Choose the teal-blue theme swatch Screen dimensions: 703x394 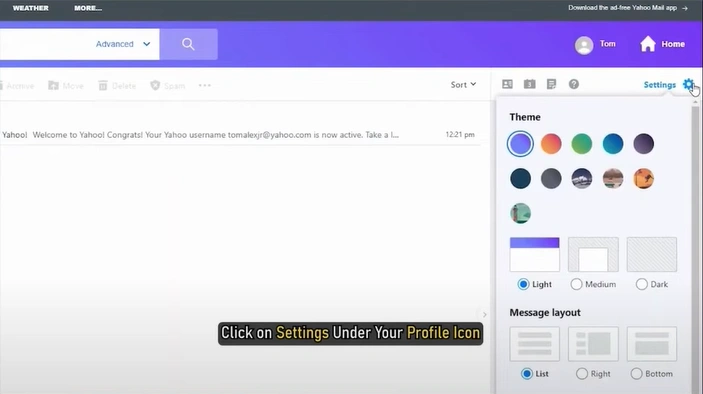coord(613,144)
